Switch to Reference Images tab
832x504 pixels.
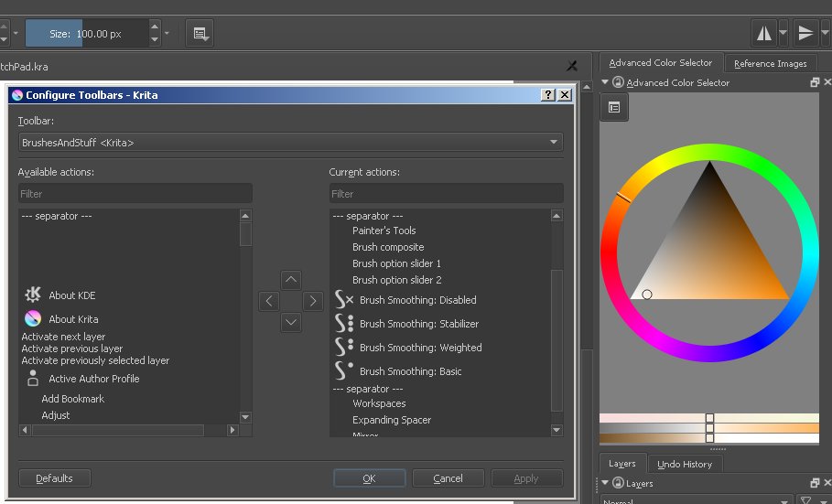(x=770, y=64)
